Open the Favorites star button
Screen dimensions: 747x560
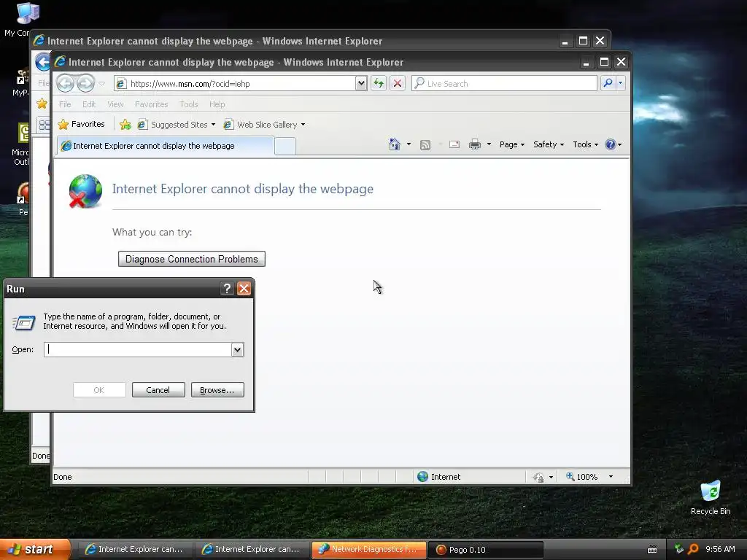[81, 124]
